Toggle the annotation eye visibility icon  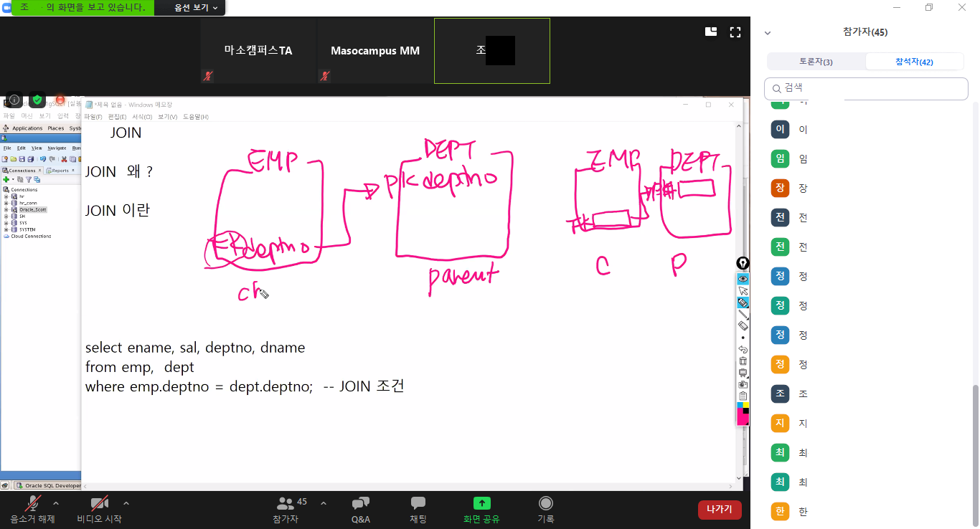coord(743,279)
